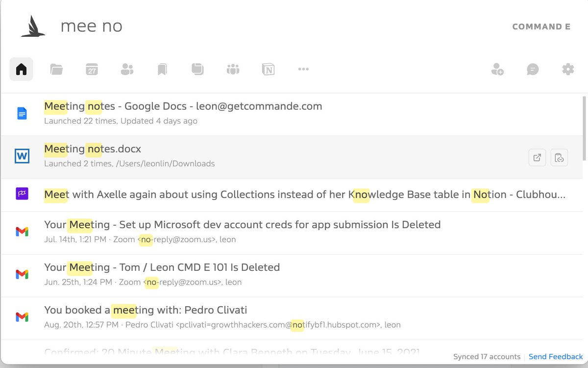Click the 'Send Feedback' link
Screen dimensions: 588x368
(x=556, y=357)
